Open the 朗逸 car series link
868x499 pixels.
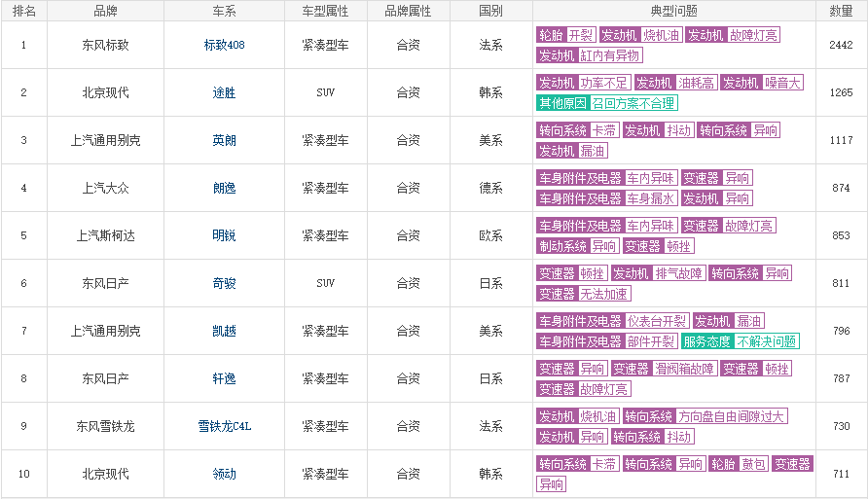pyautogui.click(x=224, y=188)
